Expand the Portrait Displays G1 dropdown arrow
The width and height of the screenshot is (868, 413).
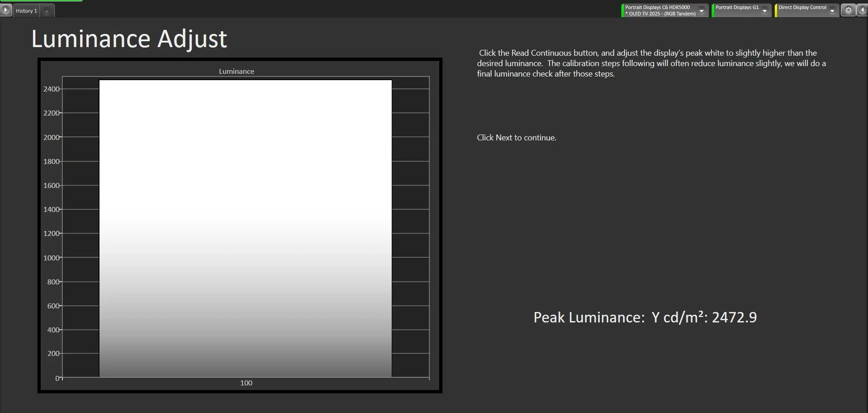(x=764, y=11)
